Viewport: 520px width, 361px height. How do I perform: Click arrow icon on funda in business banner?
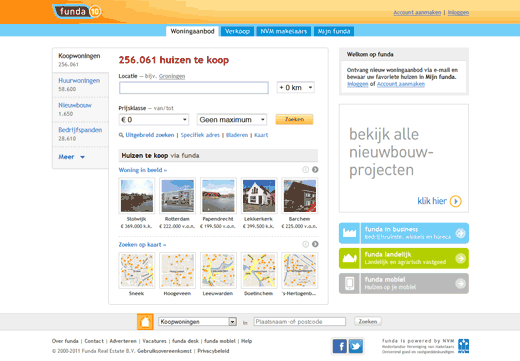[x=460, y=233]
